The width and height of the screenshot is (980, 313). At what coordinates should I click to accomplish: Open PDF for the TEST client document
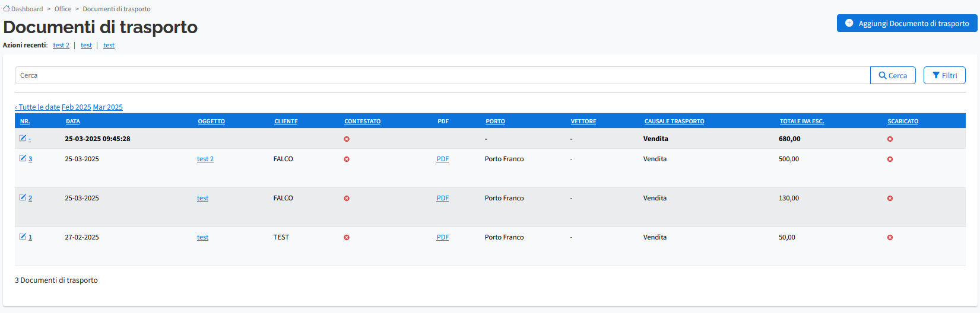coord(443,237)
